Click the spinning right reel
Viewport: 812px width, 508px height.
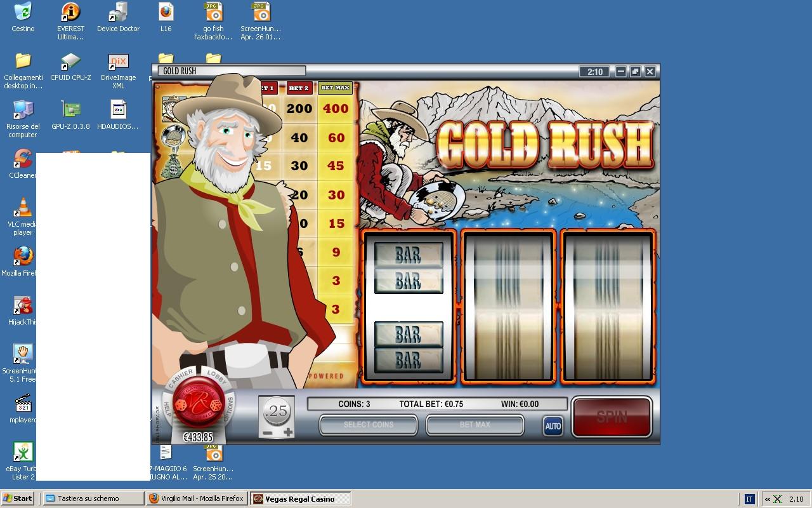click(608, 307)
